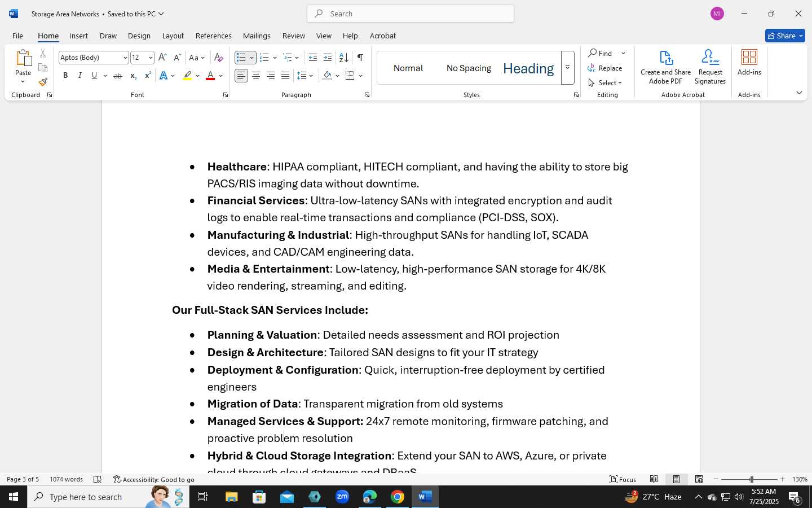This screenshot has height=508, width=812.
Task: Switch to Web Layout view icon
Action: [x=699, y=479]
